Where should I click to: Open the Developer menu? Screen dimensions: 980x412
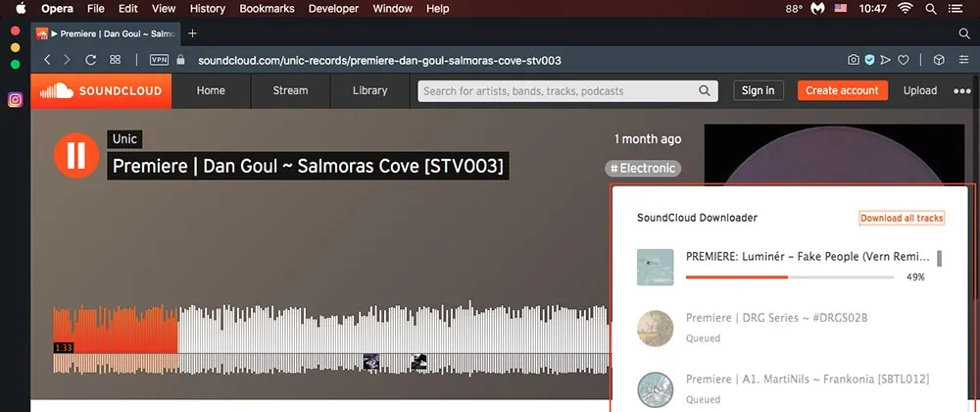coord(334,9)
